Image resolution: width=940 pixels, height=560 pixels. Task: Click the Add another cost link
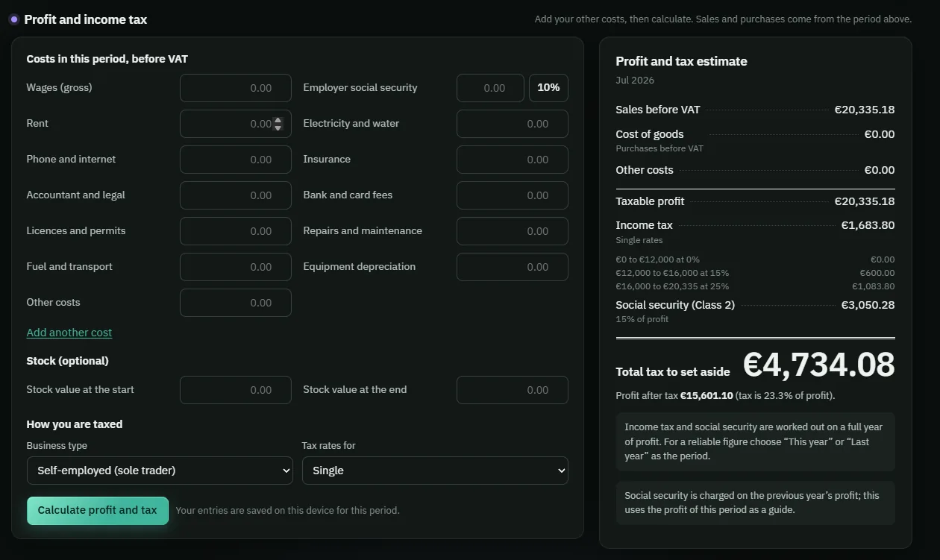[69, 333]
